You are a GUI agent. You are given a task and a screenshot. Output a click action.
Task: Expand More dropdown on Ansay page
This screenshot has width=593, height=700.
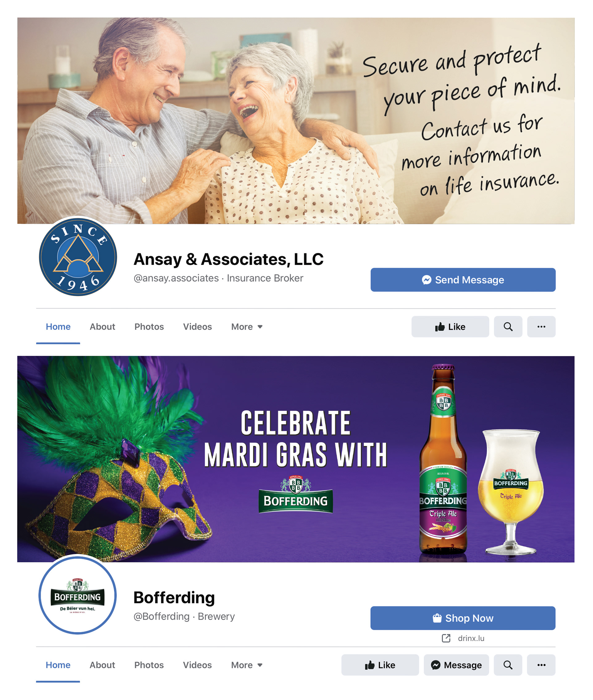pos(247,327)
